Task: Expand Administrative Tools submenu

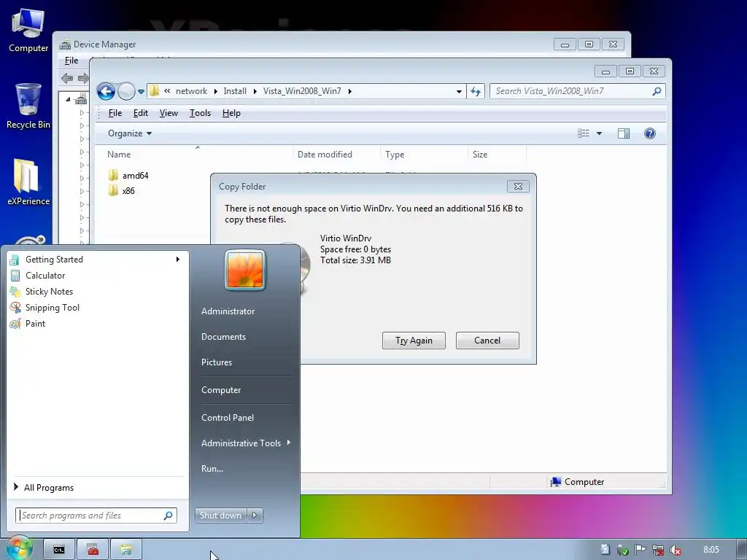Action: [x=245, y=443]
